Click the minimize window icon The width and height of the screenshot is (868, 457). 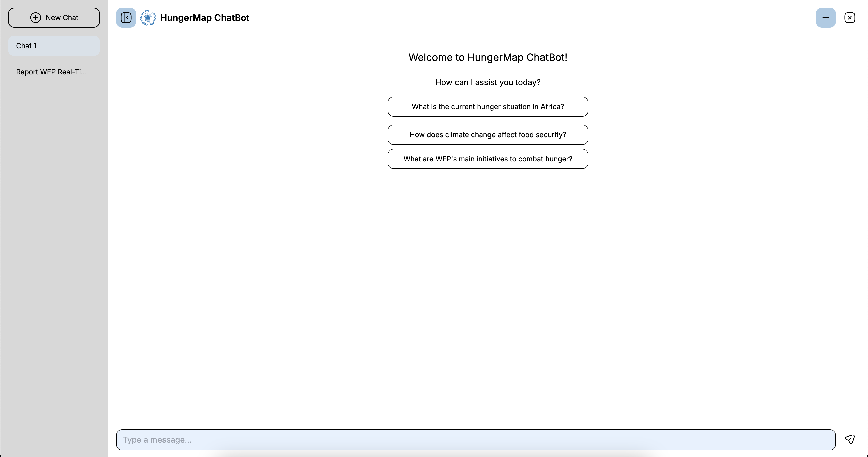(826, 17)
